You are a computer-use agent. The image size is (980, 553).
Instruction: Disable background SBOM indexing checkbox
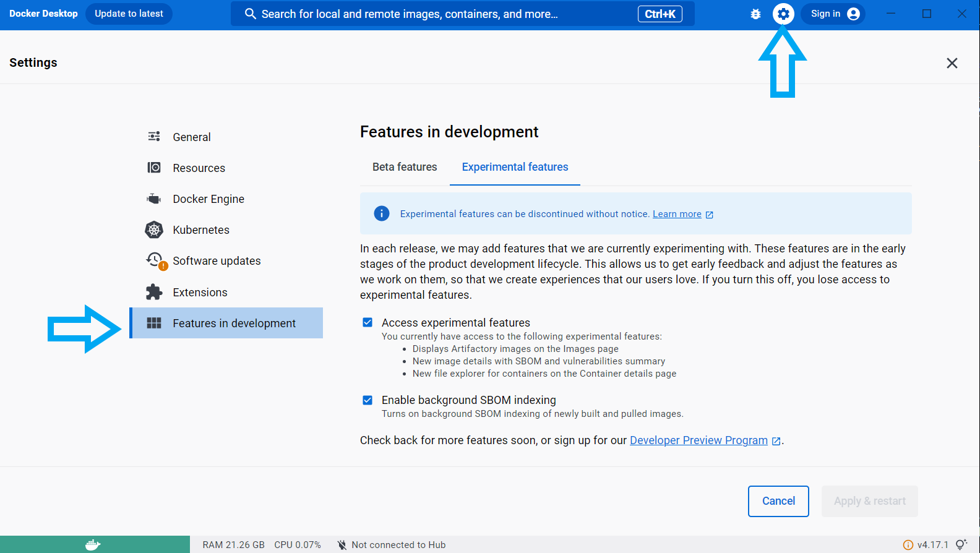pyautogui.click(x=367, y=400)
